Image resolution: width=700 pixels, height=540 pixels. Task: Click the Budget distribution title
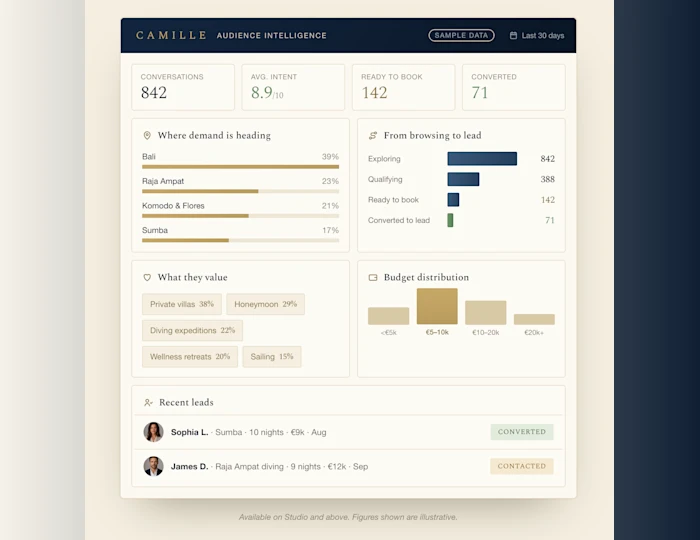tap(426, 278)
